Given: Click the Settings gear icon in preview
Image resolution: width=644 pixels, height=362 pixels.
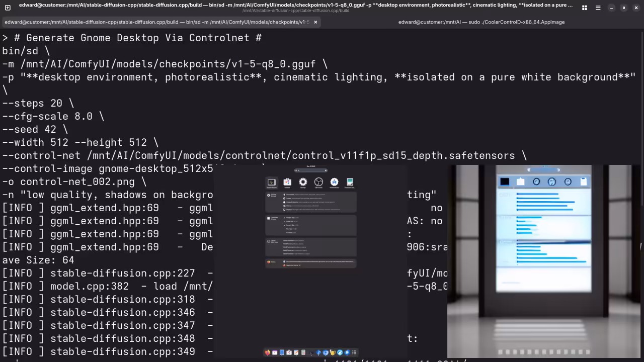Looking at the screenshot, I should [303, 183].
